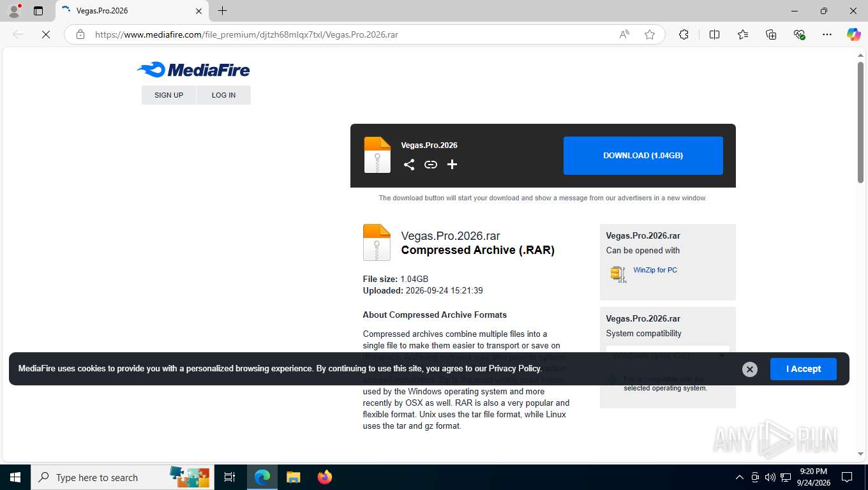
Task: Dismiss cookie banner with X icon
Action: click(x=750, y=369)
